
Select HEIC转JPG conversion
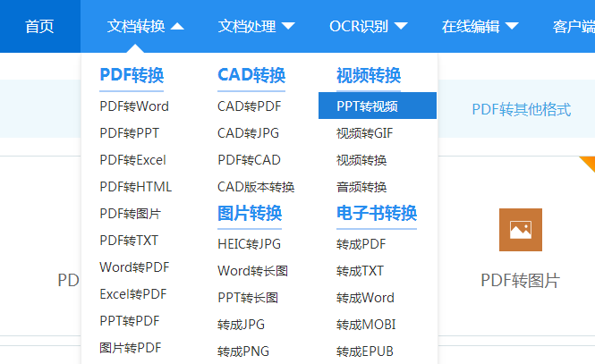[250, 244]
